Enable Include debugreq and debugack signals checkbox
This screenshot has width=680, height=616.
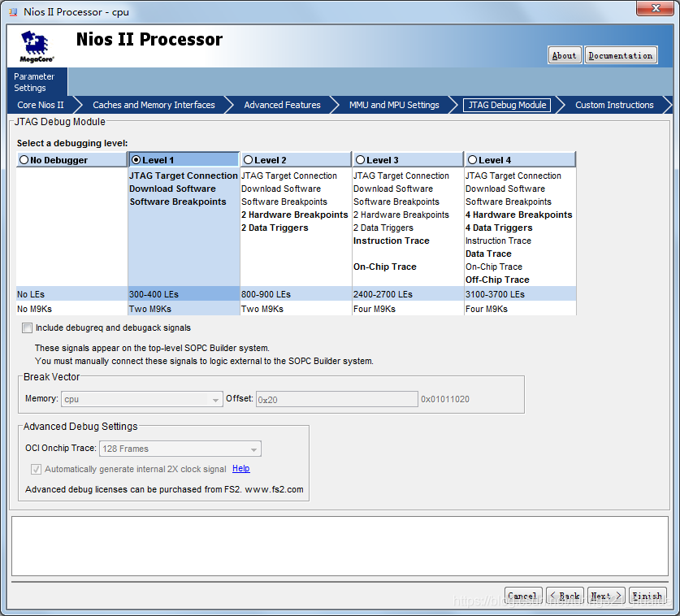(x=28, y=328)
